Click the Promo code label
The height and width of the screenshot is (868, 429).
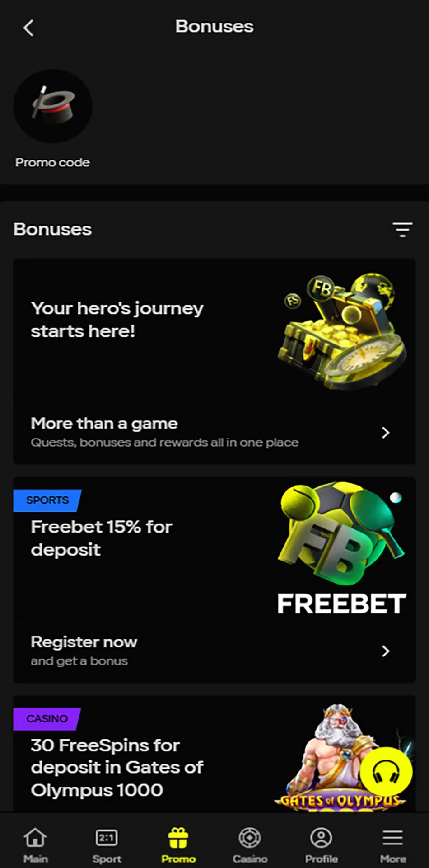pyautogui.click(x=52, y=162)
